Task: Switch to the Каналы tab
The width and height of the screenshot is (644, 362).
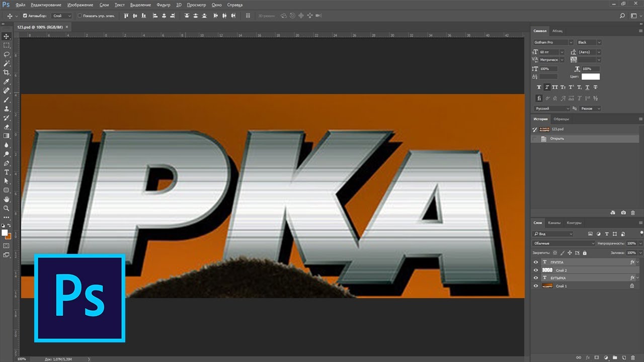Action: click(554, 223)
